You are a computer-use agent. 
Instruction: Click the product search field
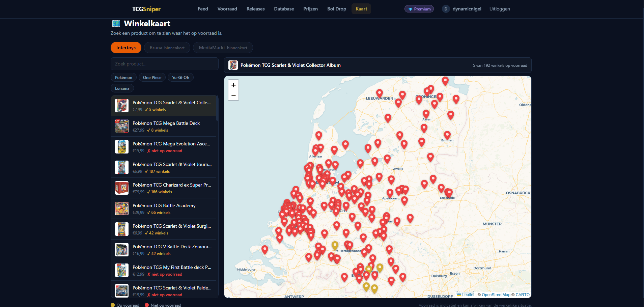(x=165, y=64)
